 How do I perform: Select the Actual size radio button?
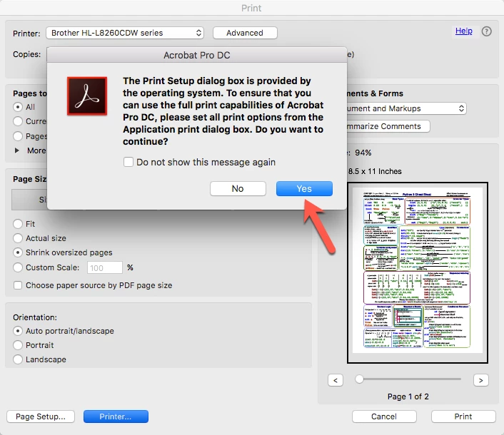[18, 238]
